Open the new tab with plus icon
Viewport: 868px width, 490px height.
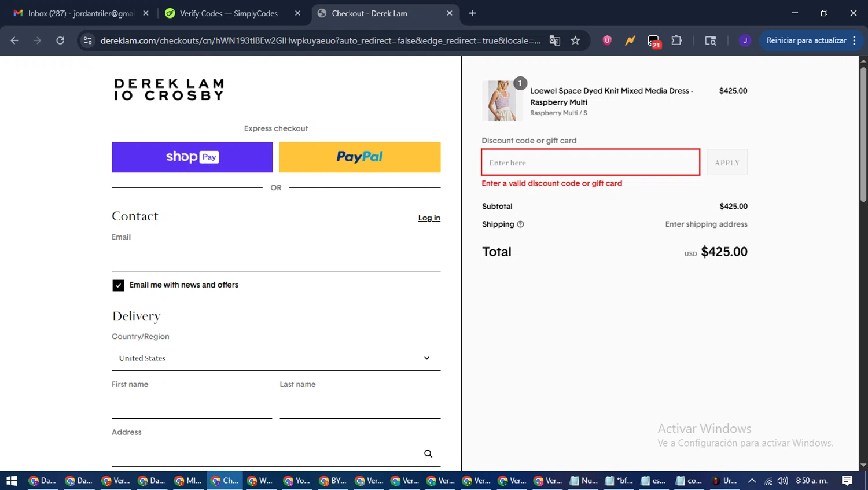point(473,13)
